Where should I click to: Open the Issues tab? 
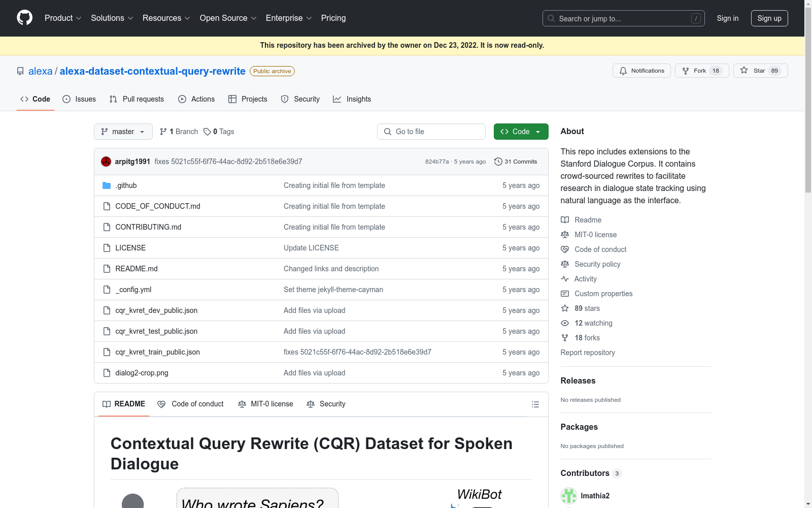click(x=79, y=99)
